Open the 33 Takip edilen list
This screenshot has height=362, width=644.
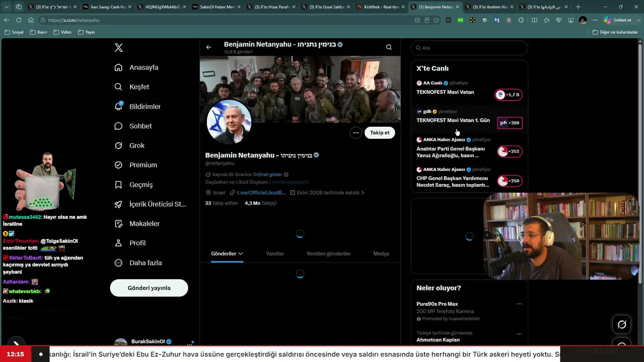pos(222,203)
